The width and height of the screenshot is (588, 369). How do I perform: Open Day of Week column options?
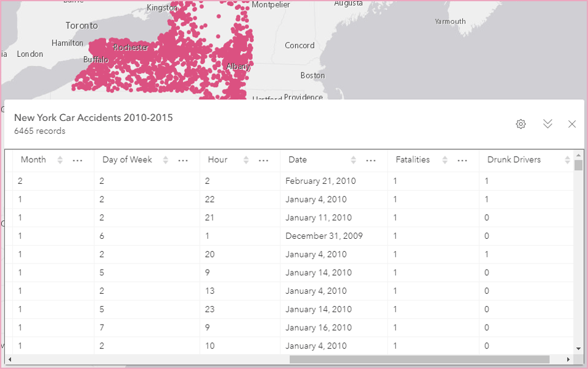pyautogui.click(x=183, y=160)
